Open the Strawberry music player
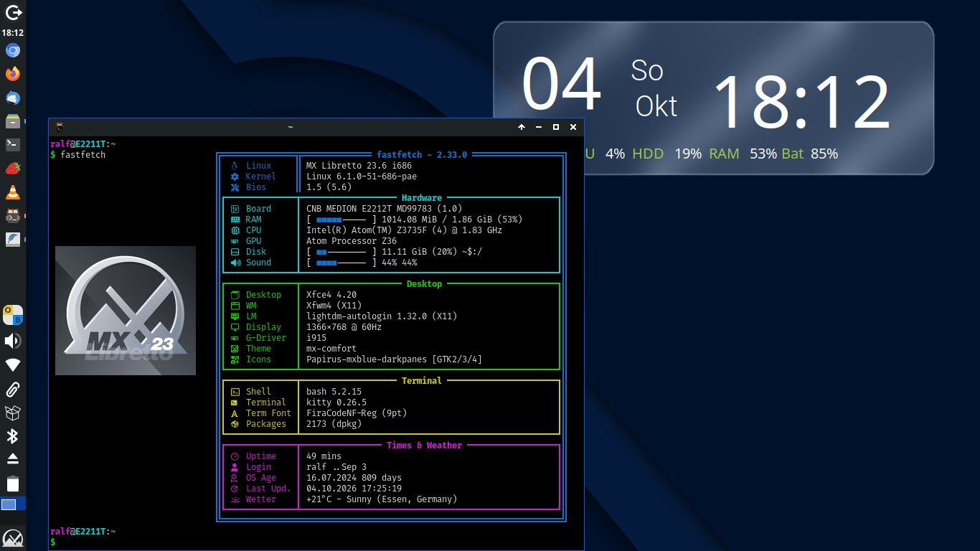 tap(13, 169)
